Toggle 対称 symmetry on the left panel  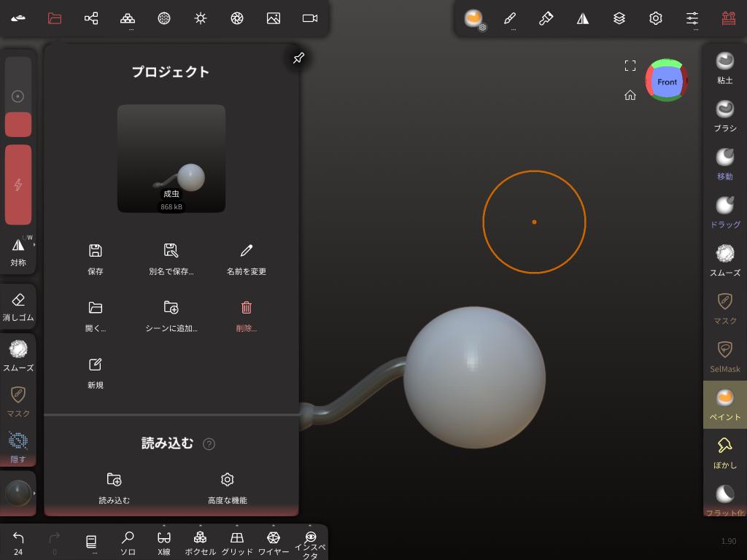(18, 252)
